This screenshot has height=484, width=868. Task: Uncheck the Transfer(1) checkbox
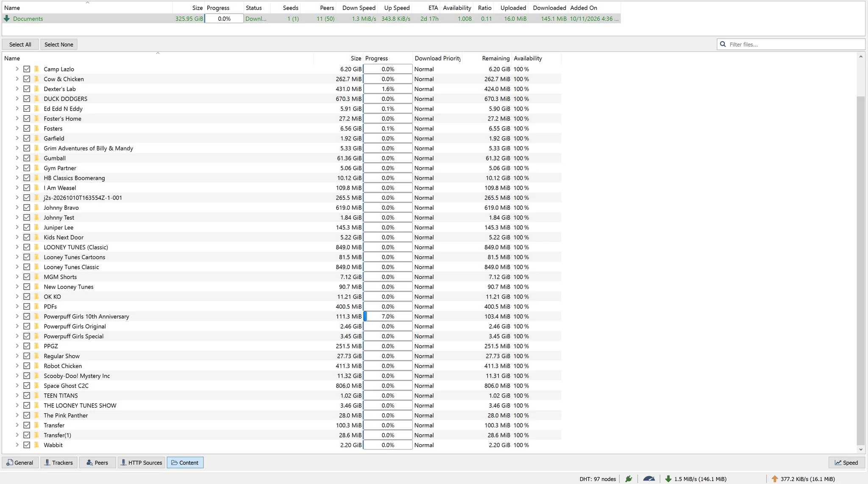tap(27, 435)
